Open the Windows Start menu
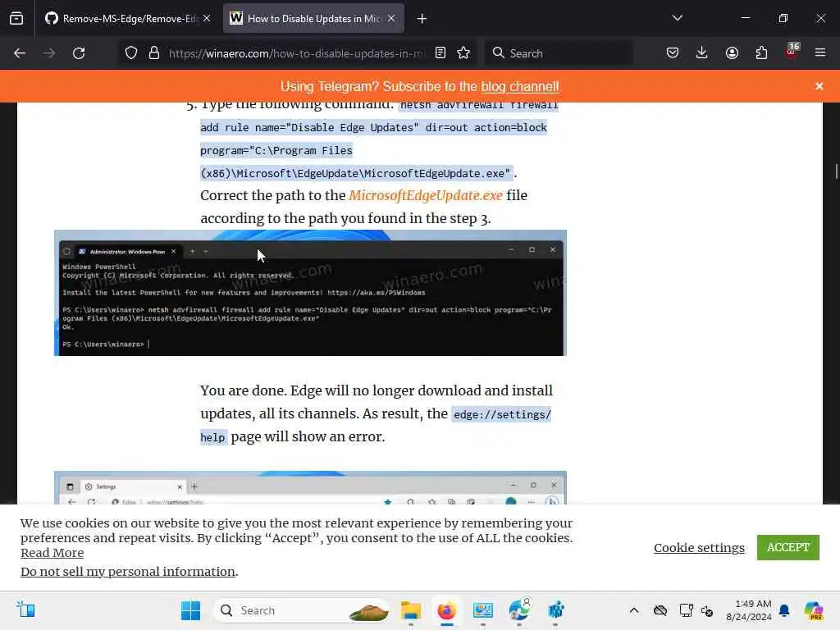Image resolution: width=840 pixels, height=630 pixels. click(x=190, y=610)
